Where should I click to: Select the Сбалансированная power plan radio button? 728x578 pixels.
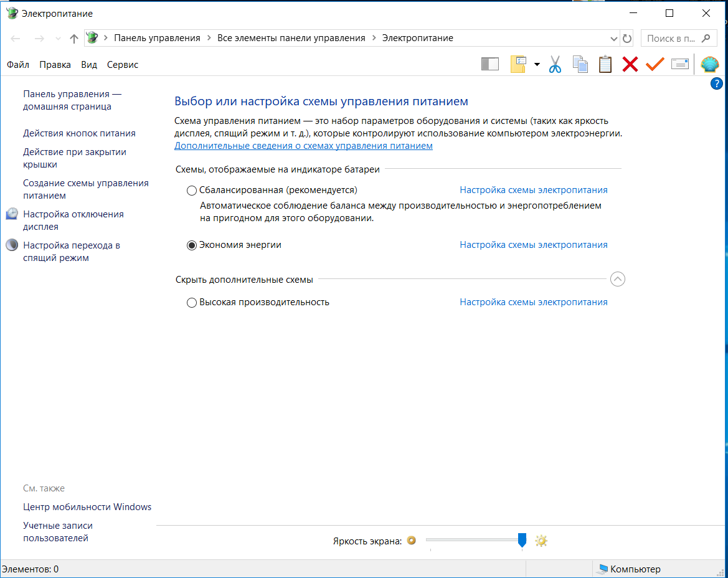(x=192, y=190)
